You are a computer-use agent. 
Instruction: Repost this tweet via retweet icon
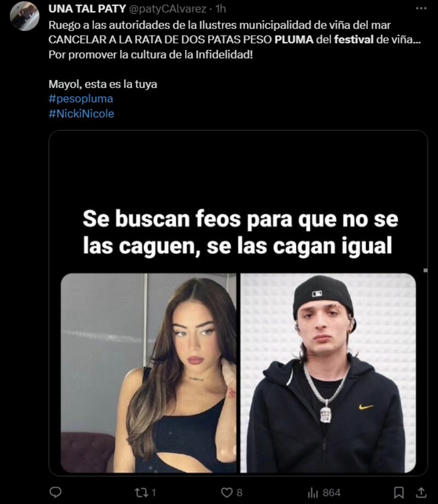(x=141, y=493)
